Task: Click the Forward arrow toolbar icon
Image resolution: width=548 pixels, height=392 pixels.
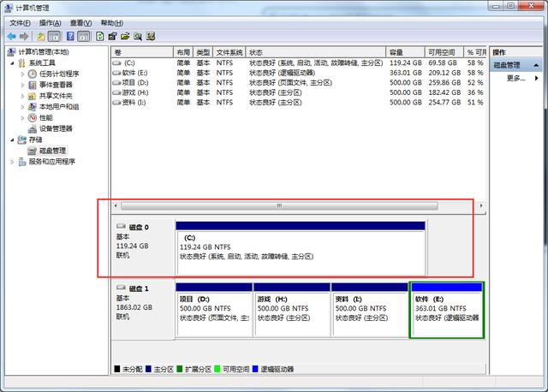Action: coord(23,37)
